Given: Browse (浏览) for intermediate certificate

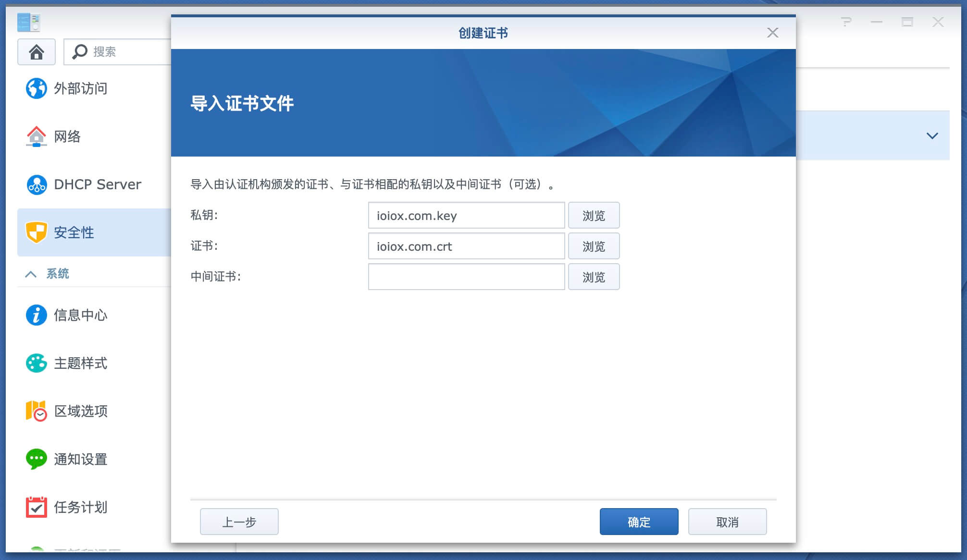Looking at the screenshot, I should coord(594,277).
